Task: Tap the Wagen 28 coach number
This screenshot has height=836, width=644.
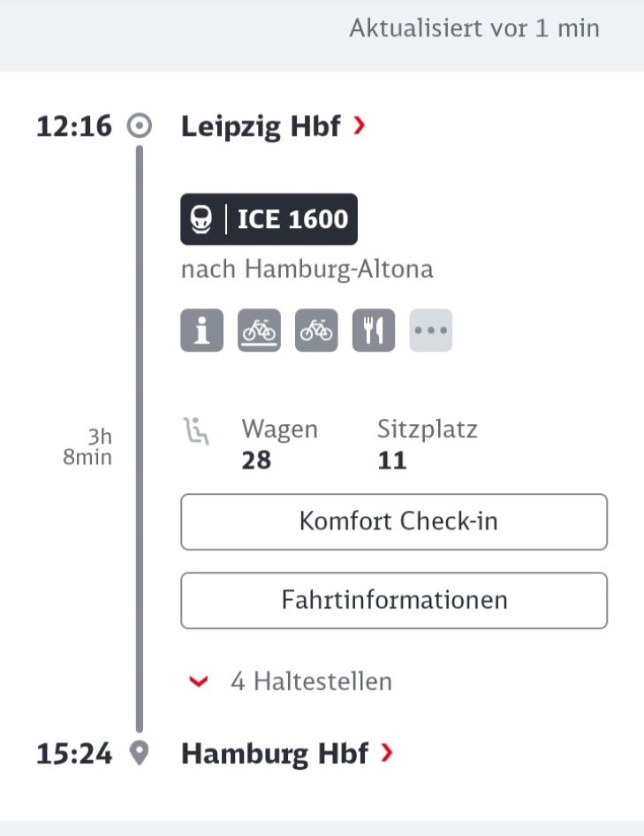Action: (x=256, y=460)
